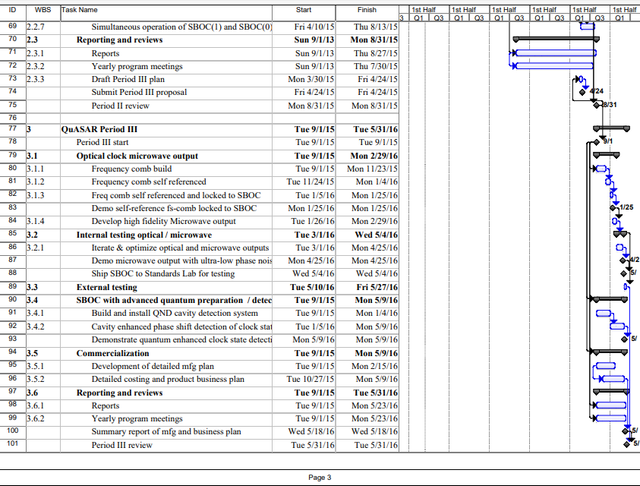Select task 'Simultaneous operation of SBOC(1) and SBOC(0)'
The image size is (640, 486).
pos(182,27)
